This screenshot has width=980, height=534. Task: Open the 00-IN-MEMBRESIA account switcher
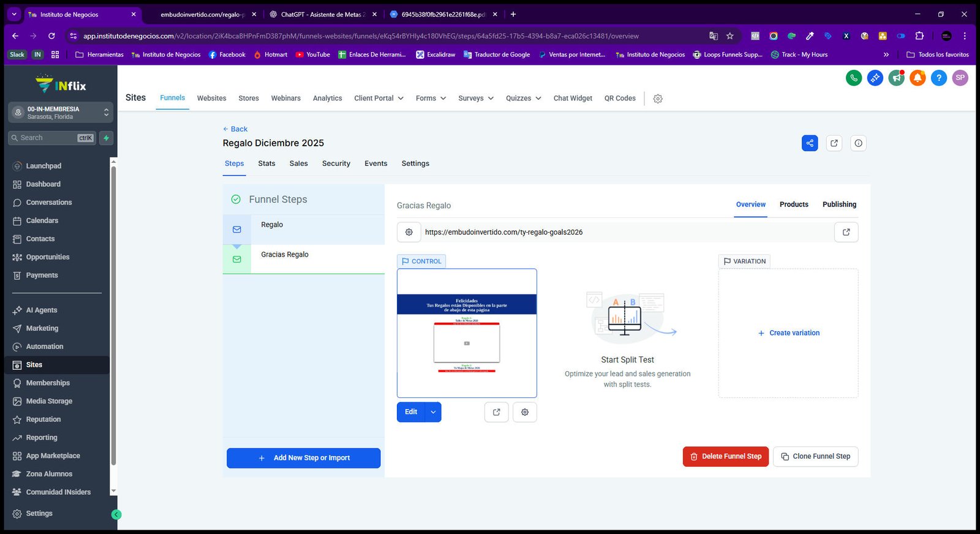(61, 113)
